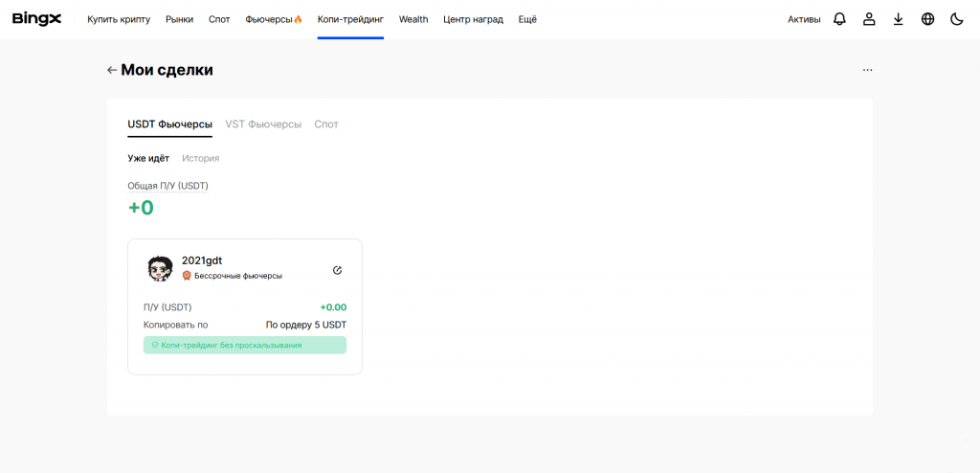
Task: Click the Бессрочные фьючерсы label
Action: pos(238,276)
